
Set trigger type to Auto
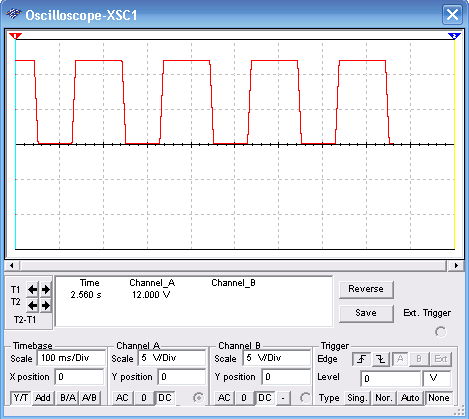pyautogui.click(x=410, y=398)
